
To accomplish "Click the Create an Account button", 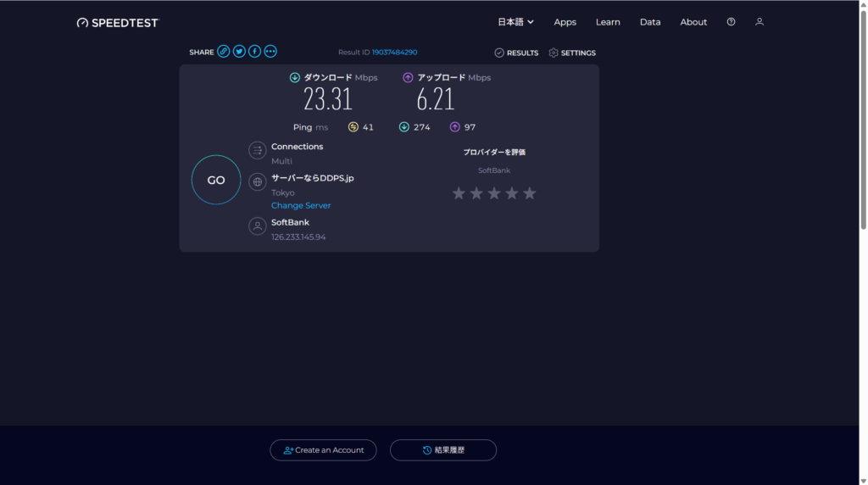I will pyautogui.click(x=323, y=450).
